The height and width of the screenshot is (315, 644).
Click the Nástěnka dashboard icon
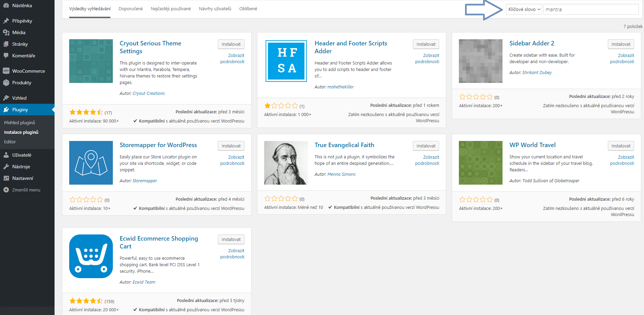[6, 5]
